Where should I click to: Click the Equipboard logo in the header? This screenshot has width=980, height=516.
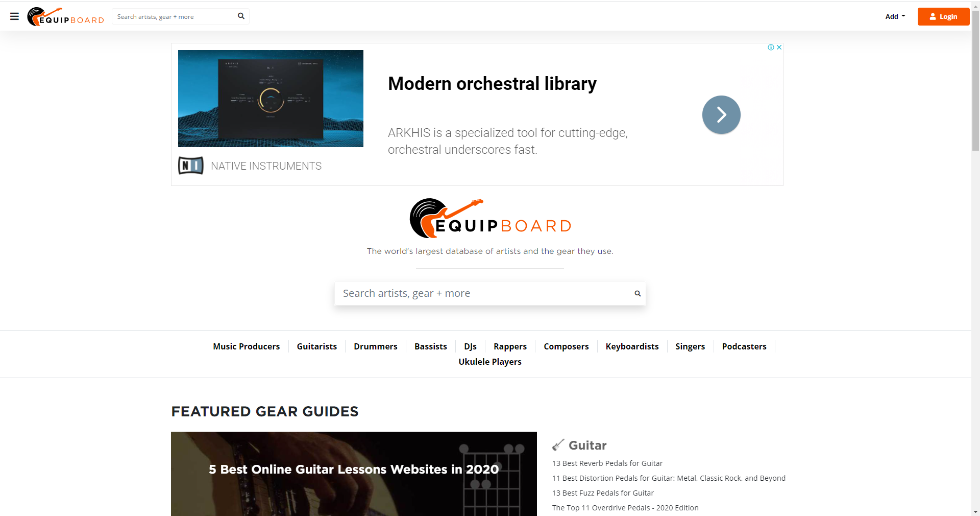(x=66, y=16)
